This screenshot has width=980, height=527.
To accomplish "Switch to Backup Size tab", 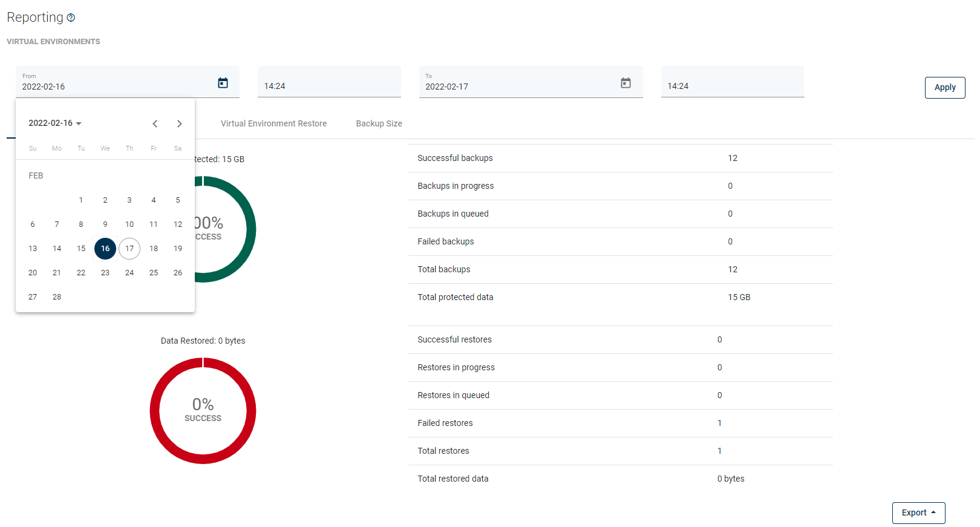I will 379,123.
